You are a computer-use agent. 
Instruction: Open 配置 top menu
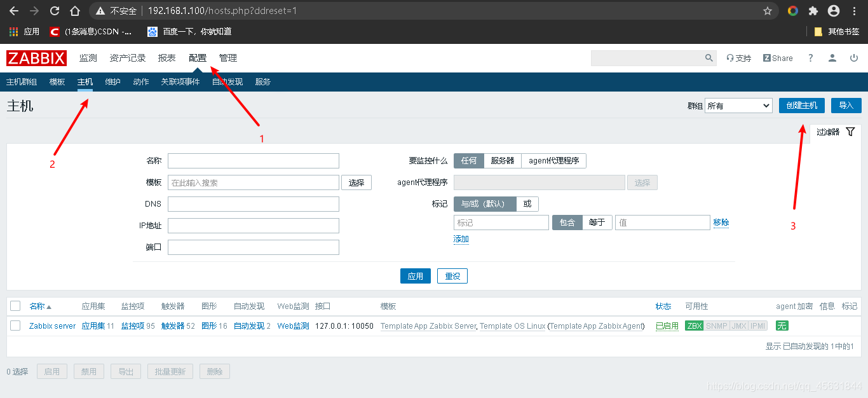point(198,58)
